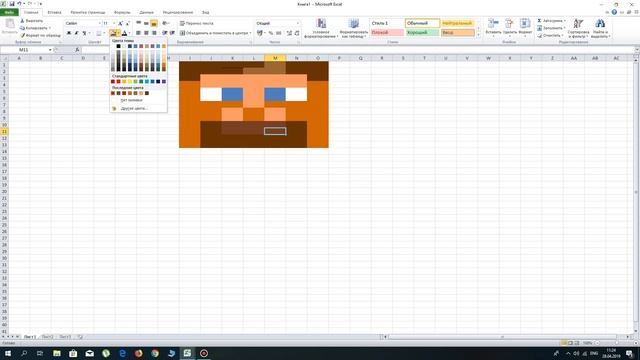Apply the Good (green) cell style
The height and width of the screenshot is (360, 640).
coord(422,33)
